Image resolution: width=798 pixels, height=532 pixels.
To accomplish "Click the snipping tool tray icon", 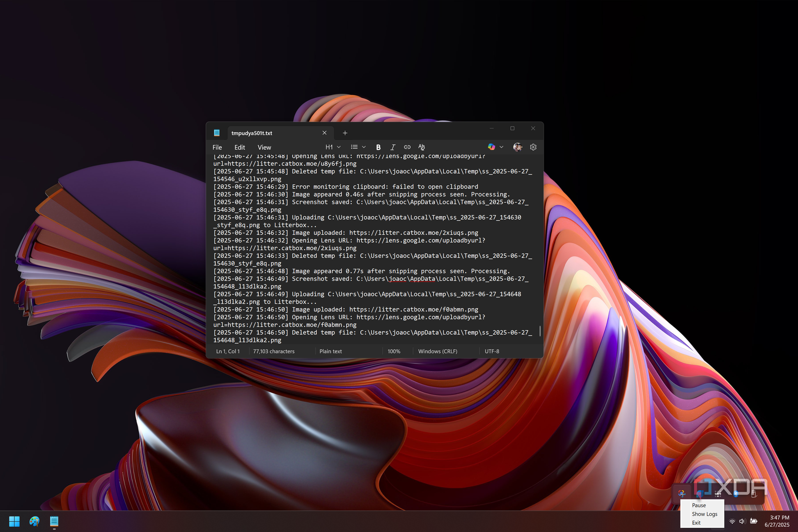I will point(681,493).
